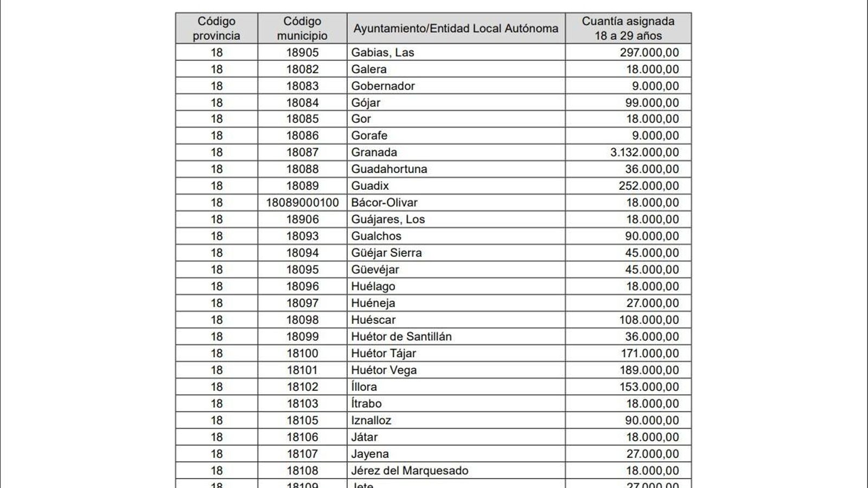Screen dimensions: 868x488
Task: Click the "Ayuntamiento/Entidad Local Autónoma" column header
Action: tap(456, 28)
